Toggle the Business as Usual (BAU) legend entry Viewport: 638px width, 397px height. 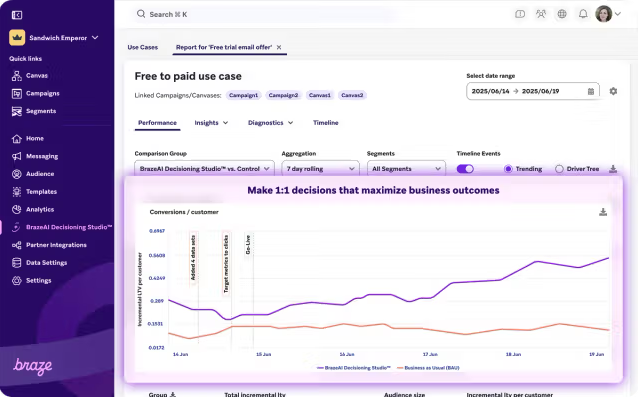(428, 368)
